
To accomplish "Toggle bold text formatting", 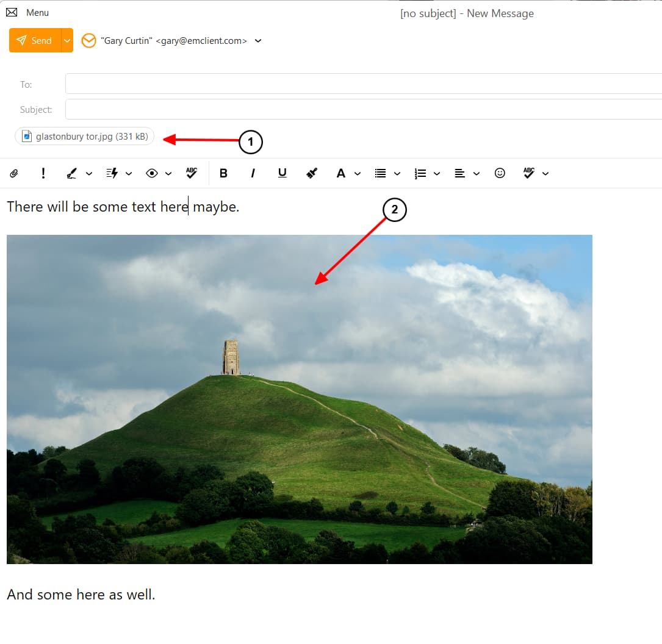I will point(223,173).
